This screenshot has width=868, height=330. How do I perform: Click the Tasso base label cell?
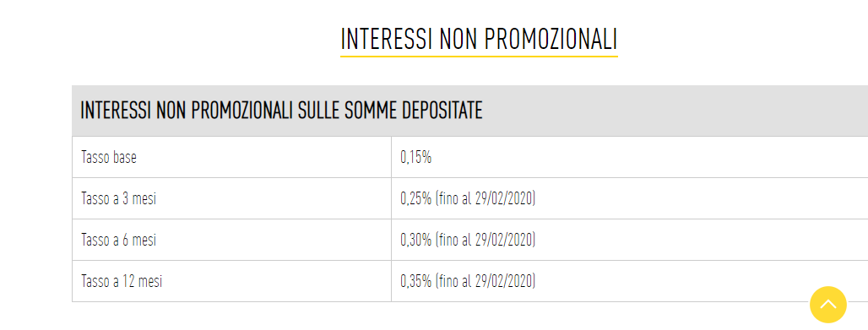click(231, 157)
